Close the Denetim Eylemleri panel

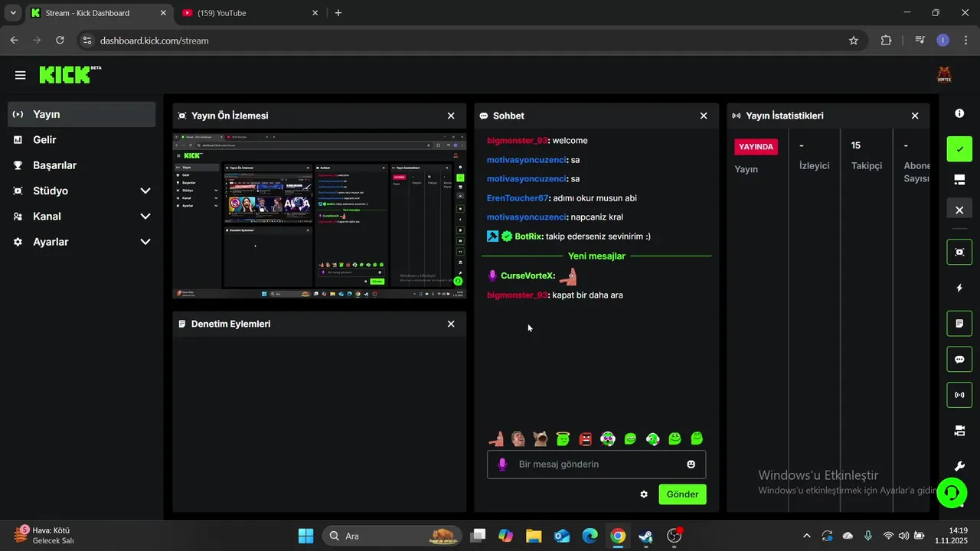[x=451, y=324]
